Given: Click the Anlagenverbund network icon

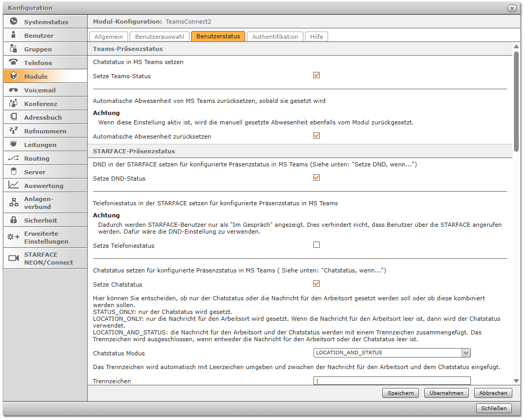Looking at the screenshot, I should point(14,202).
